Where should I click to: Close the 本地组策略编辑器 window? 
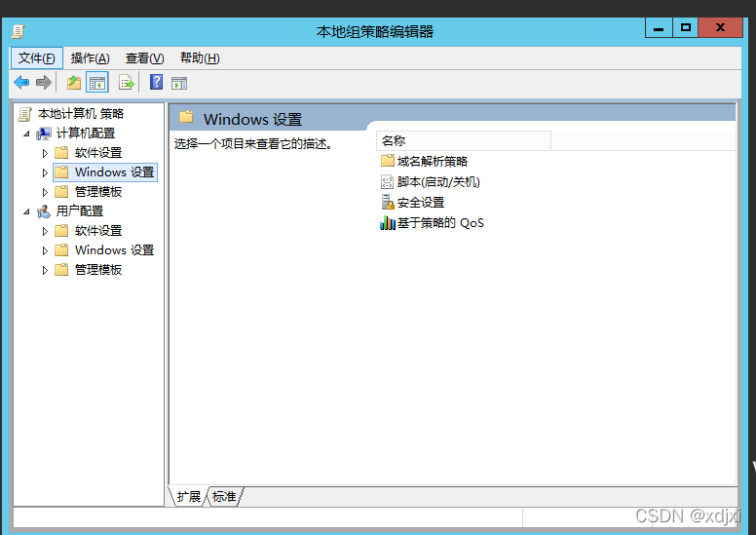pos(720,28)
